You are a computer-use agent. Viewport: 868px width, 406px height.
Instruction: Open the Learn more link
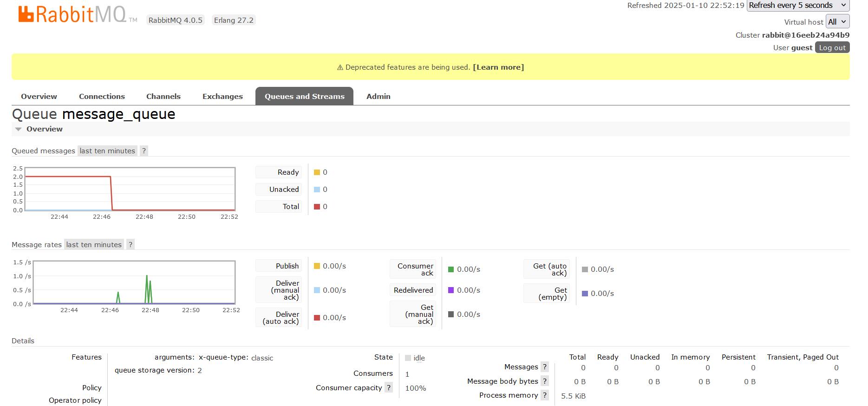click(x=498, y=67)
